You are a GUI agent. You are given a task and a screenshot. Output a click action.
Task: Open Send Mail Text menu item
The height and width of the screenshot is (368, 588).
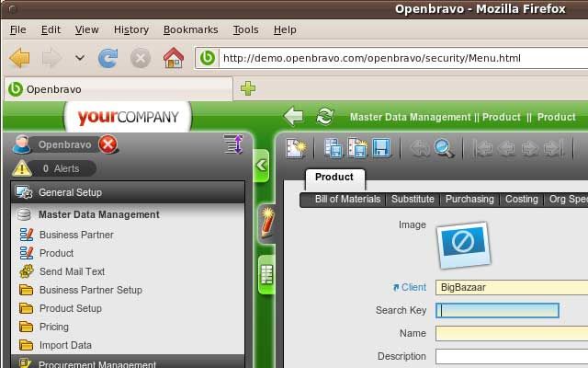pyautogui.click(x=72, y=271)
